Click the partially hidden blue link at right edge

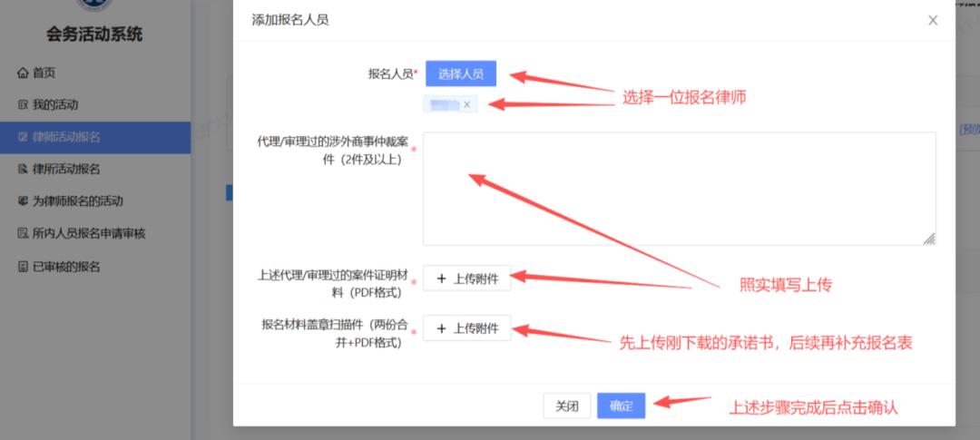click(x=969, y=130)
